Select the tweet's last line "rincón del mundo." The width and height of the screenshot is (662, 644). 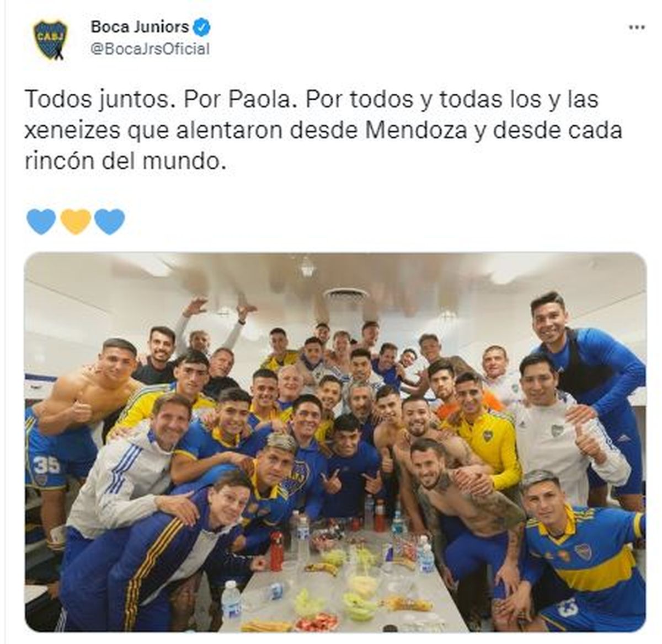point(125,162)
